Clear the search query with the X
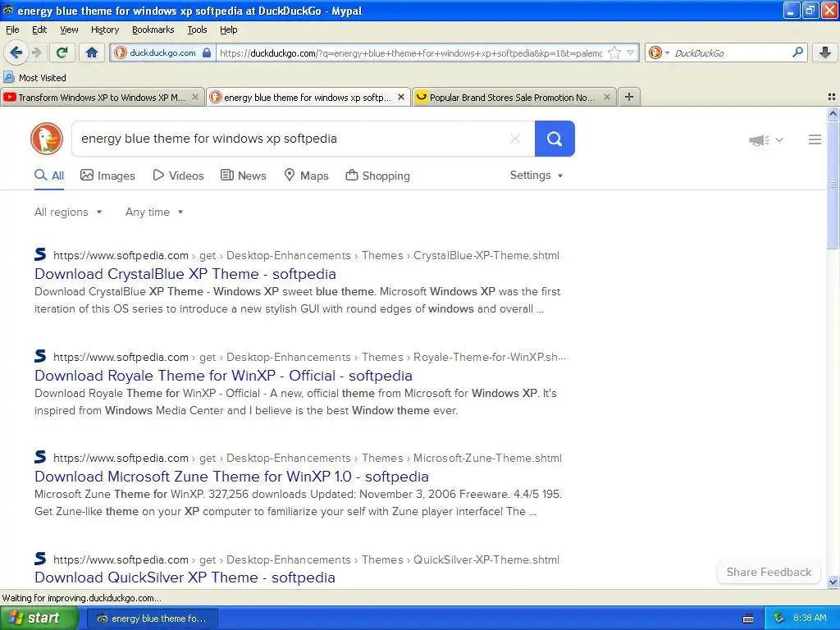 pyautogui.click(x=515, y=139)
